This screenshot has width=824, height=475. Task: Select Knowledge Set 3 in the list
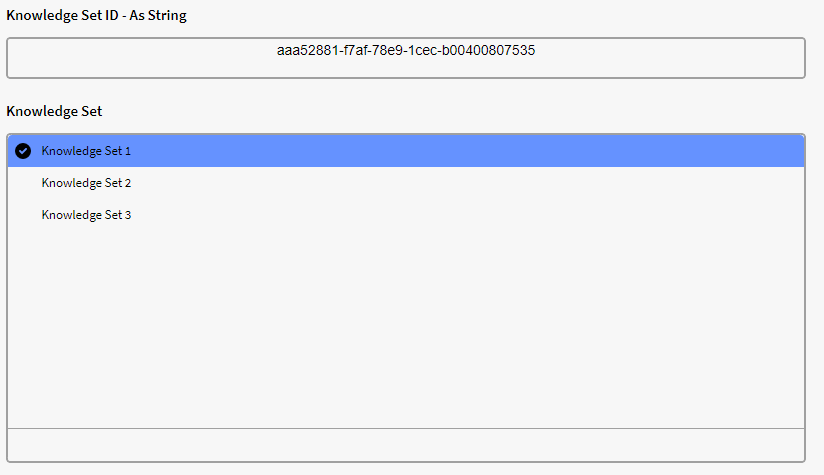click(x=86, y=215)
